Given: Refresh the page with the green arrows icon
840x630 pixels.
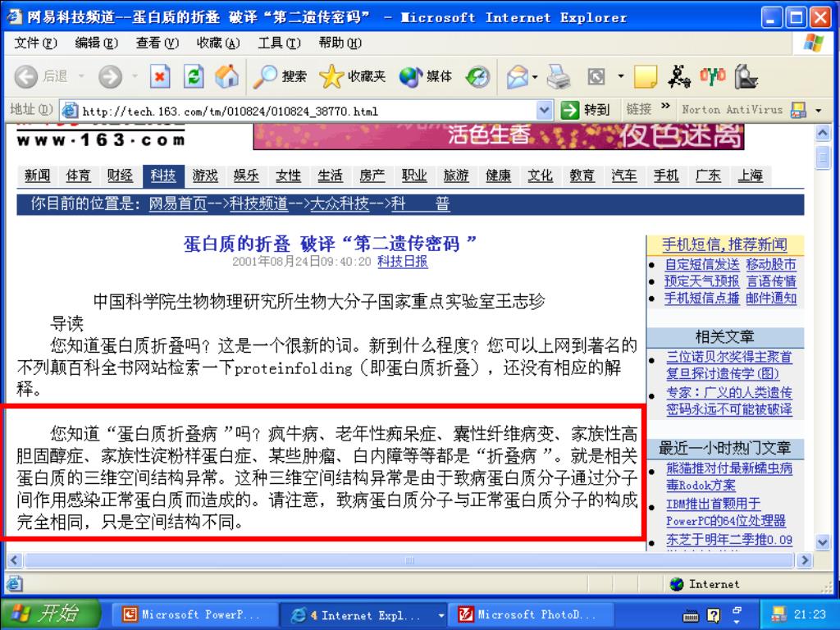Looking at the screenshot, I should tap(194, 76).
